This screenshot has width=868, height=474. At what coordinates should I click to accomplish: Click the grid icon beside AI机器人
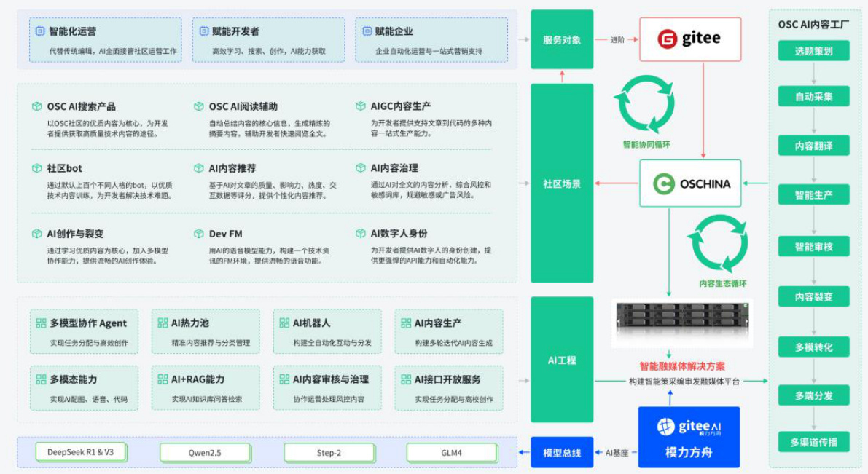click(284, 323)
